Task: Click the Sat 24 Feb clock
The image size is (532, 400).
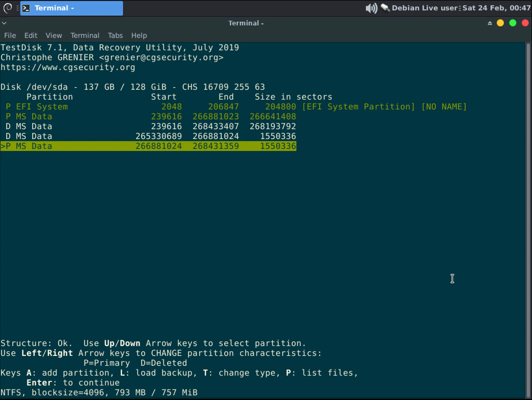Action: pos(496,8)
